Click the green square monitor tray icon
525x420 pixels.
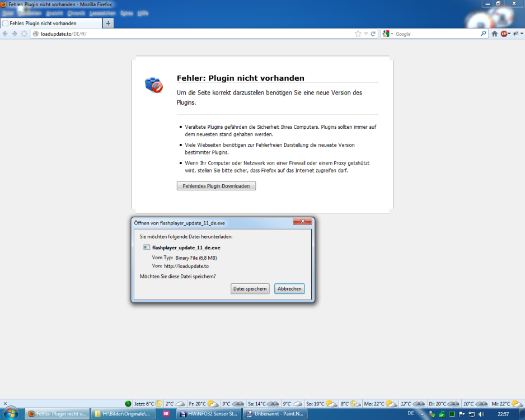[x=452, y=414]
